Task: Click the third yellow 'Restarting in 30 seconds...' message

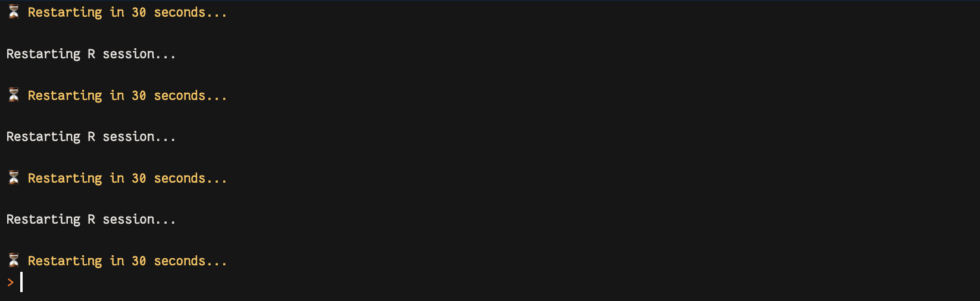Action: [x=127, y=178]
